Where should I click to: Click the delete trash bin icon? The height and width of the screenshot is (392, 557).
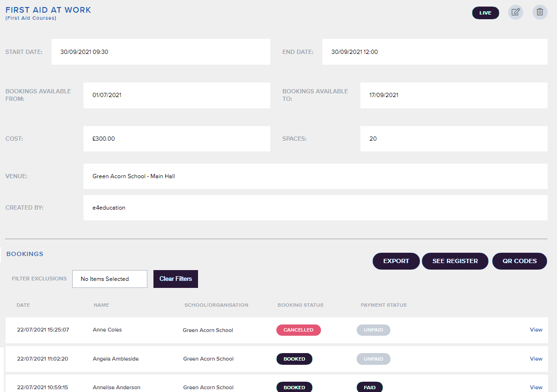540,12
